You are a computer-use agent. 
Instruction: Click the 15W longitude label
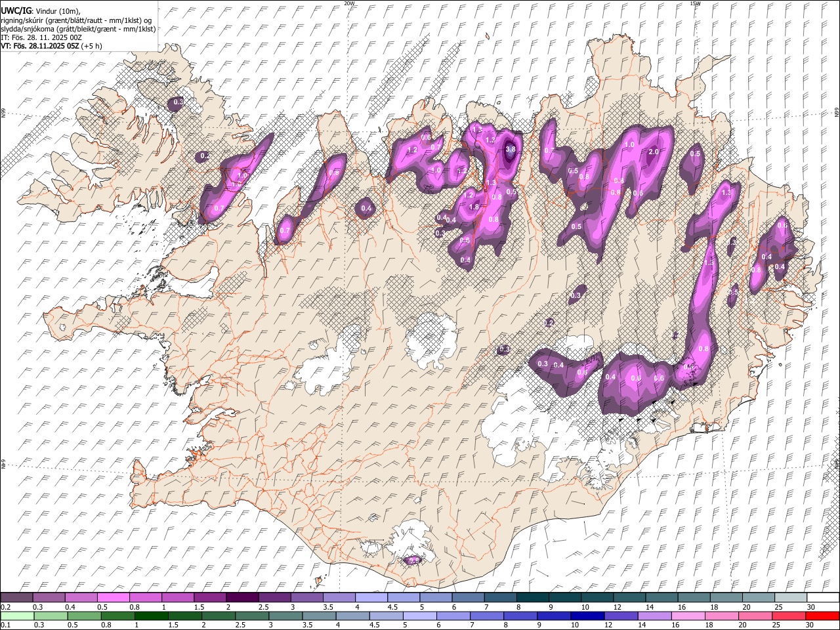695,3
